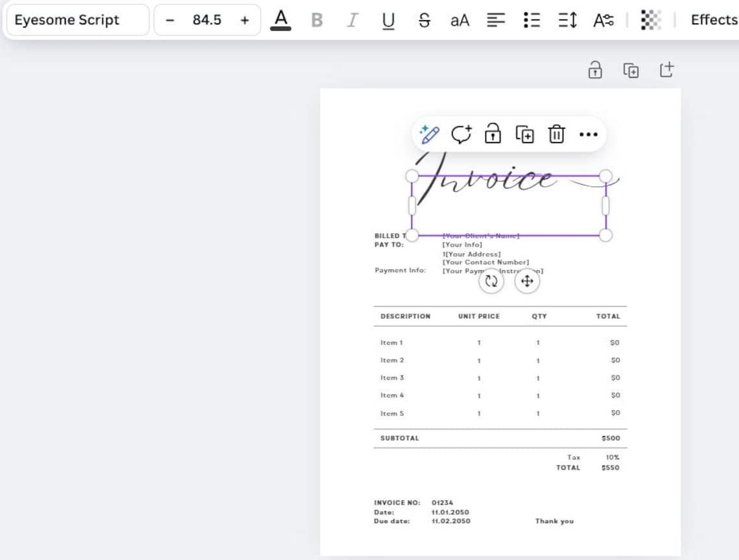Image resolution: width=739 pixels, height=560 pixels.
Task: Apply strikethrough to the text
Action: point(424,20)
